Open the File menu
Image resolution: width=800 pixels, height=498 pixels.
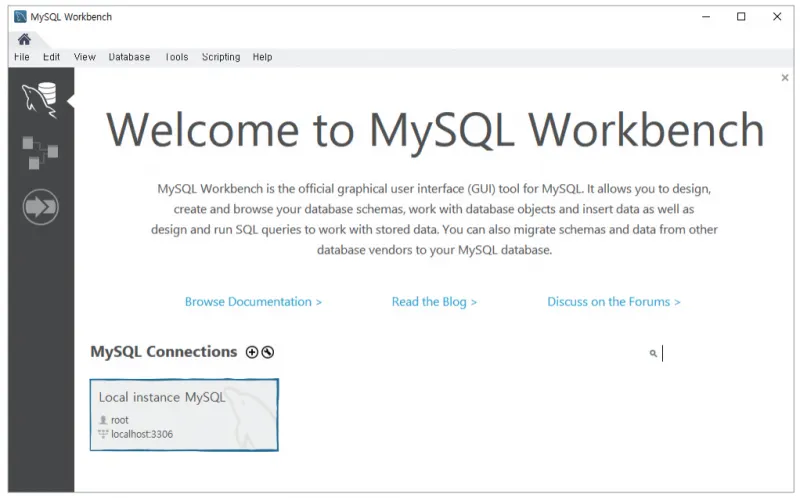tap(21, 57)
